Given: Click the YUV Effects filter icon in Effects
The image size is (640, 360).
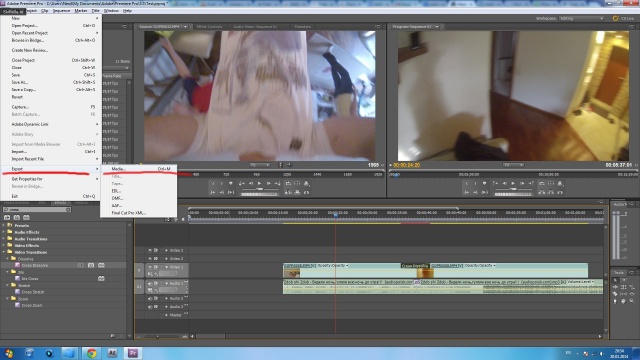Looking at the screenshot, I should coord(27,217).
